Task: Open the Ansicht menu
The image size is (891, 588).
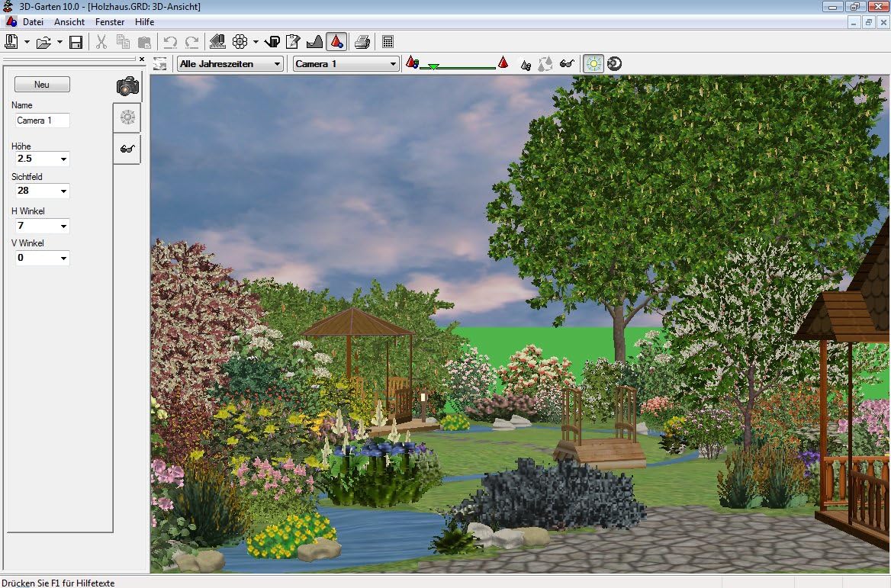Action: tap(69, 22)
